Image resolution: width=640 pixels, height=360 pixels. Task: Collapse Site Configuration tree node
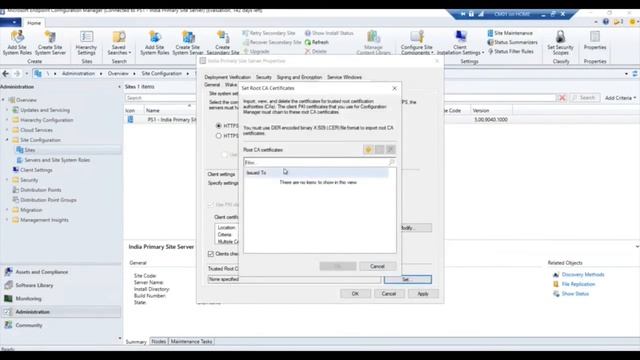pos(7,140)
